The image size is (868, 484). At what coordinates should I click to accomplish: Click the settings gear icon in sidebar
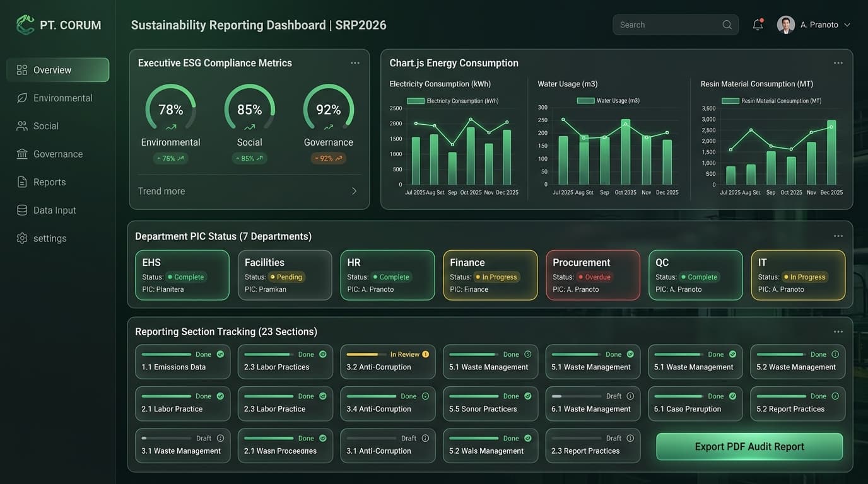click(22, 238)
